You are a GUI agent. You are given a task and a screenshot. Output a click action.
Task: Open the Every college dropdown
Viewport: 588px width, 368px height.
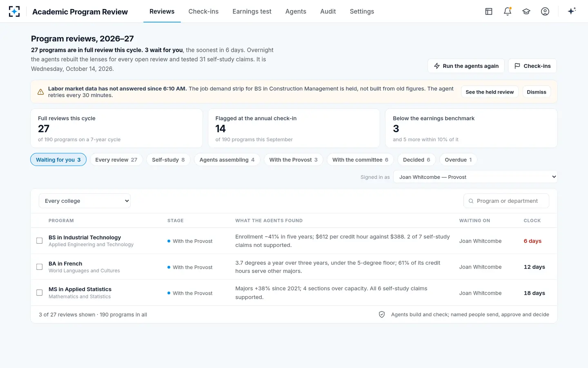85,201
